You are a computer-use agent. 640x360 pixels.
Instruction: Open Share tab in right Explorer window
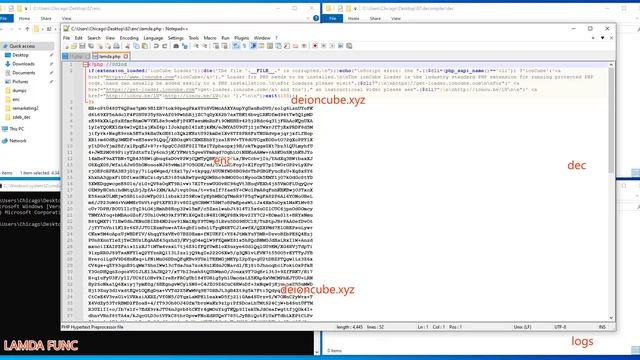click(x=375, y=18)
